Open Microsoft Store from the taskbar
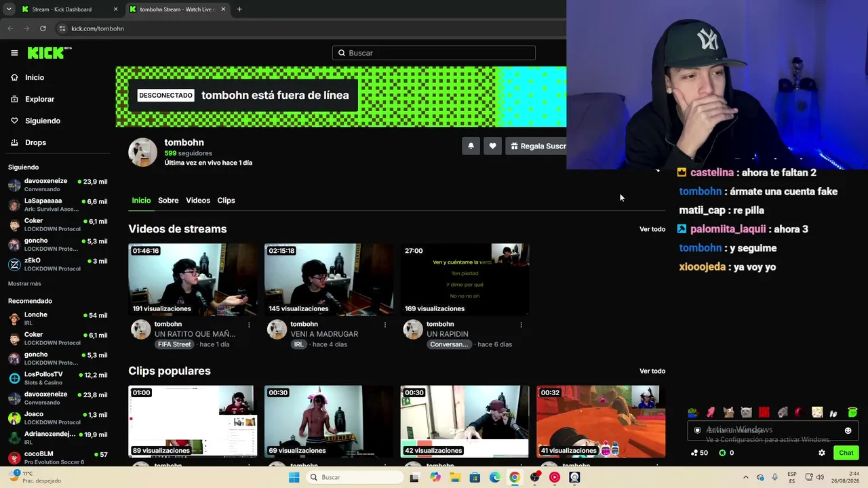Screen dimensions: 868x488 pos(475,477)
